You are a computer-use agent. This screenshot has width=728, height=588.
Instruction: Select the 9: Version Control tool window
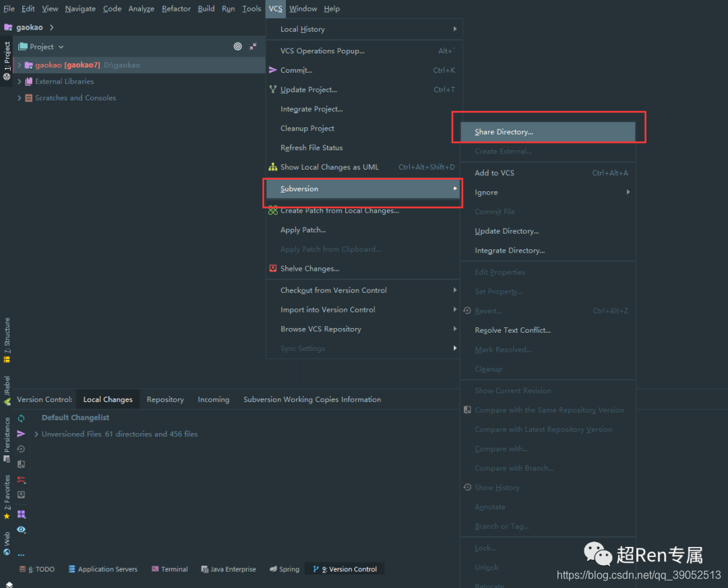pos(344,569)
